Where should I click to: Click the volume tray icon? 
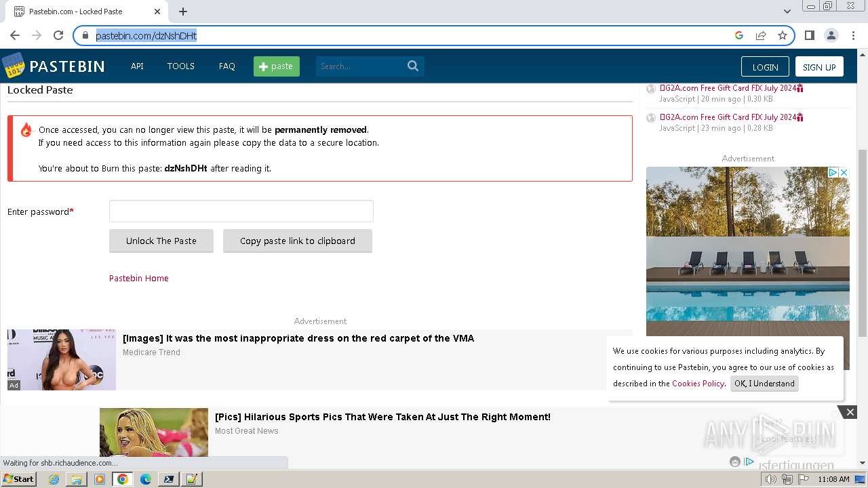pyautogui.click(x=771, y=479)
